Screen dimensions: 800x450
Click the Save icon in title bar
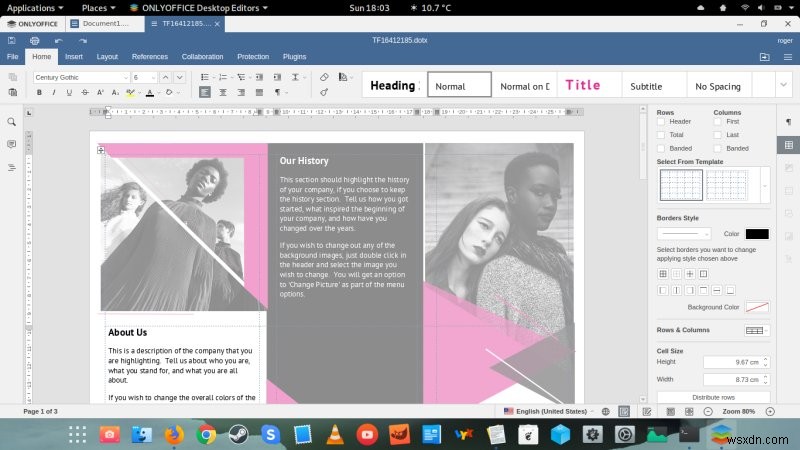pyautogui.click(x=12, y=40)
